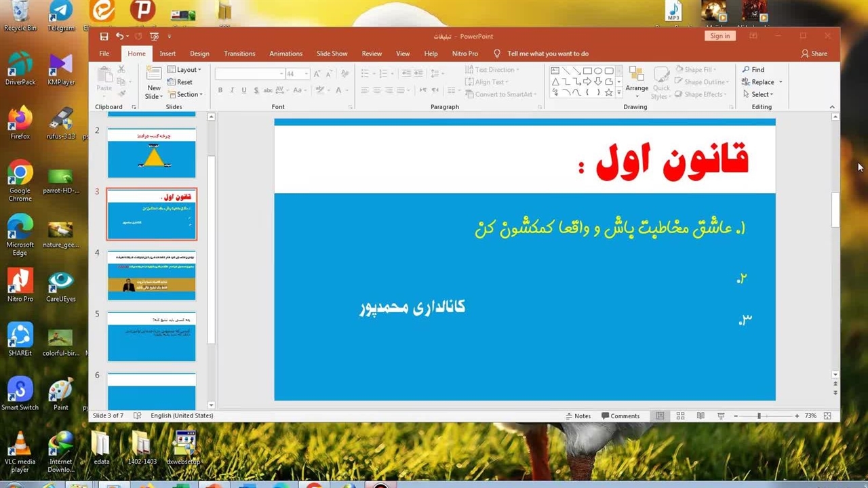The image size is (868, 488).
Task: Select the rectangle shape in shapes gallery
Action: tap(587, 70)
